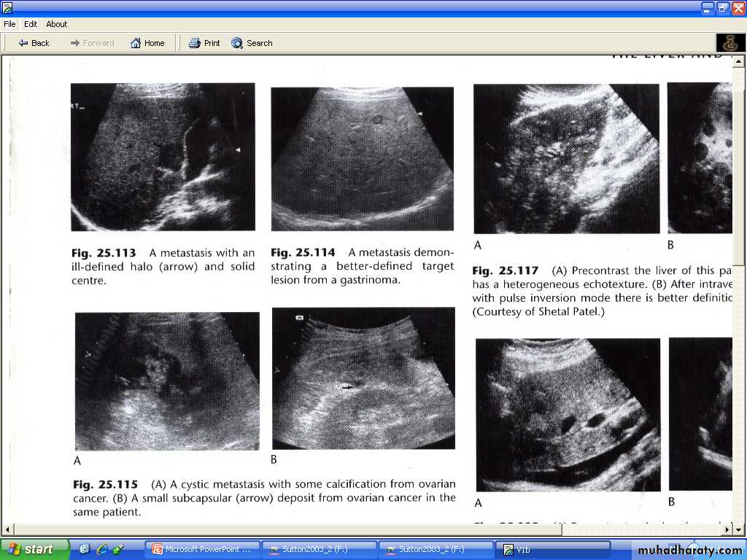Viewport: 747px width, 560px height.
Task: Click the logo icon at toolbar right
Action: click(730, 43)
